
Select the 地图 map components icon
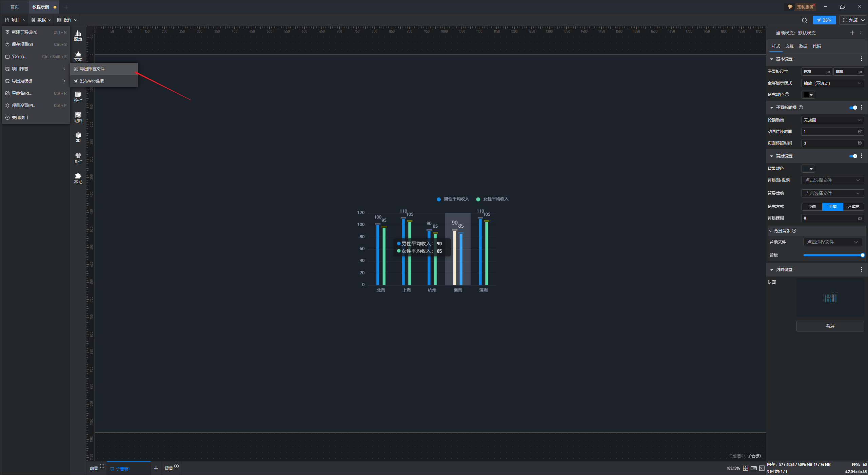tap(78, 117)
